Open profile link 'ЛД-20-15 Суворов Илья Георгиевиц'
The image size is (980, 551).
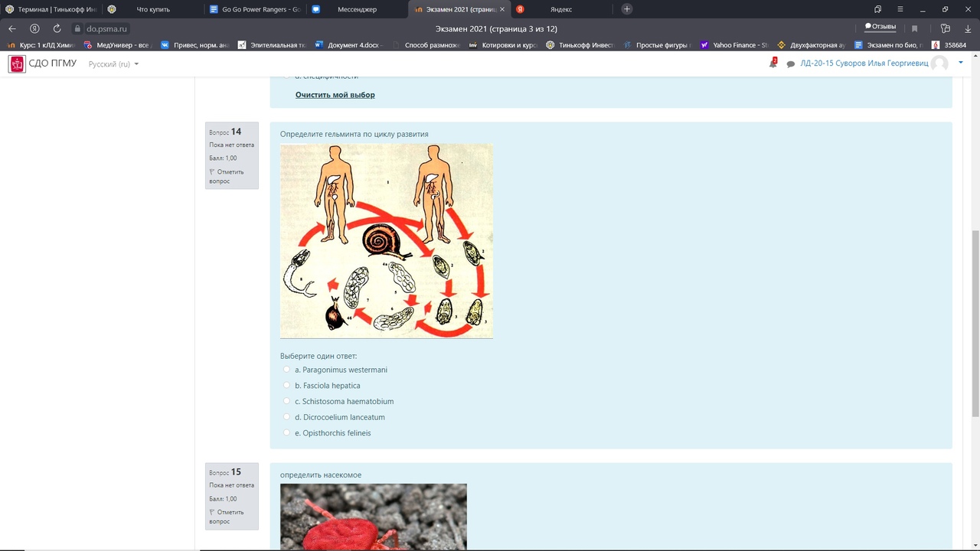pyautogui.click(x=864, y=64)
